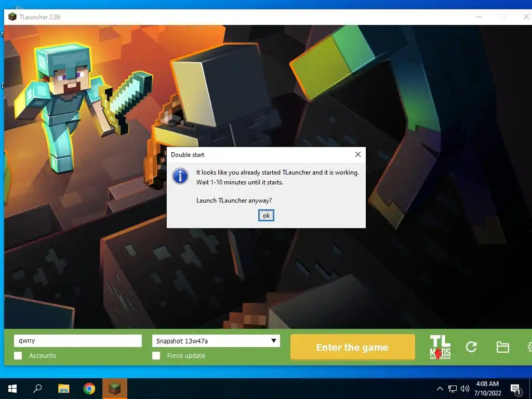Launch Google Chrome from the taskbar

tap(89, 389)
